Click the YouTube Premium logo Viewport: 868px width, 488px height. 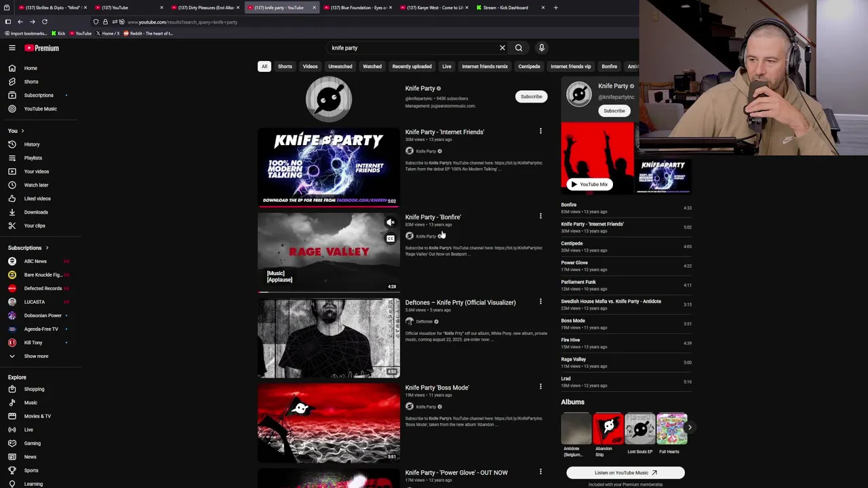point(42,48)
